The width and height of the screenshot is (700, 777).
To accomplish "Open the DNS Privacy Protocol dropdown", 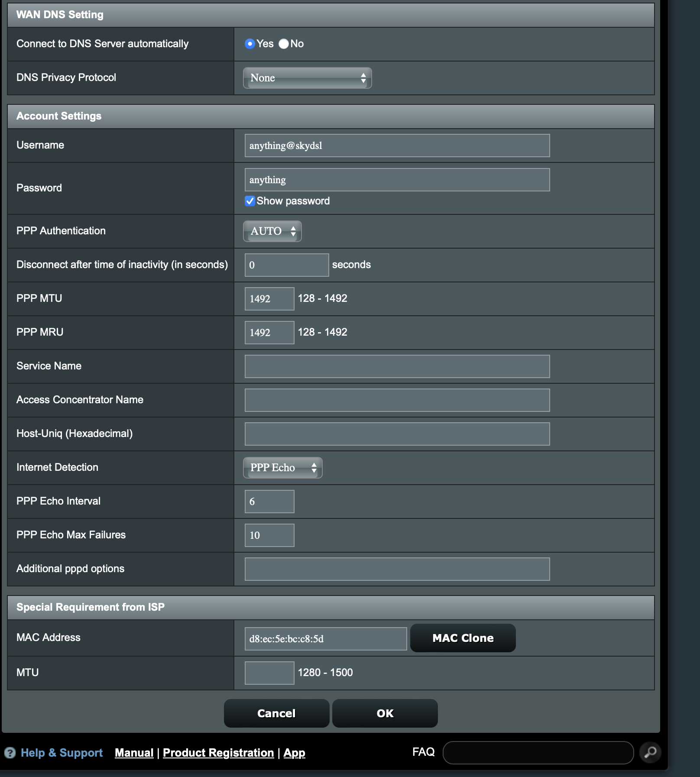I will pos(307,78).
